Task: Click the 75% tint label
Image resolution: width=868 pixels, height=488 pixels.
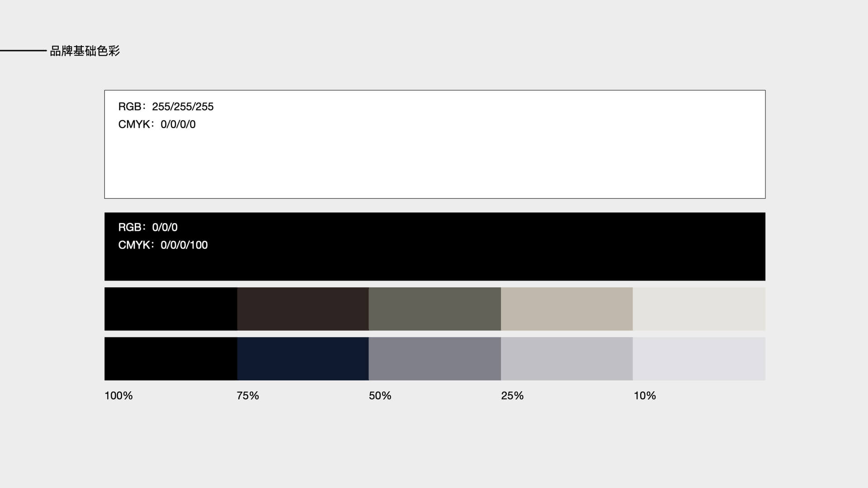Action: click(248, 396)
